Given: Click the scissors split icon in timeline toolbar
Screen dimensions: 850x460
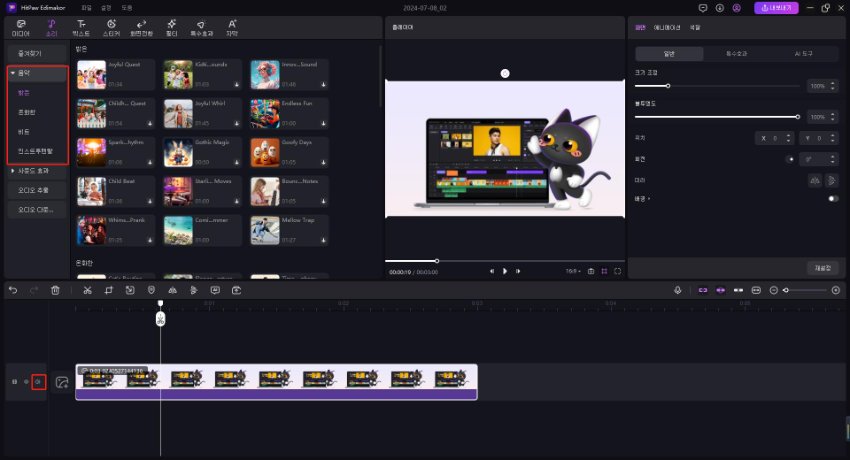Looking at the screenshot, I should click(87, 290).
